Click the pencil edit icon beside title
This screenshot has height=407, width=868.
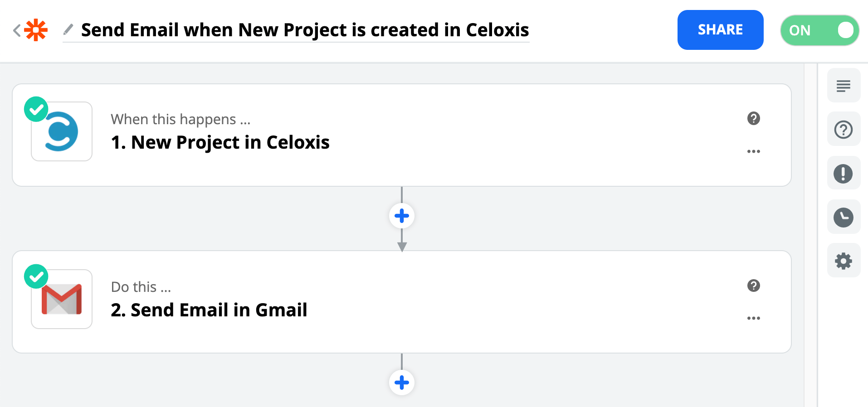[68, 30]
